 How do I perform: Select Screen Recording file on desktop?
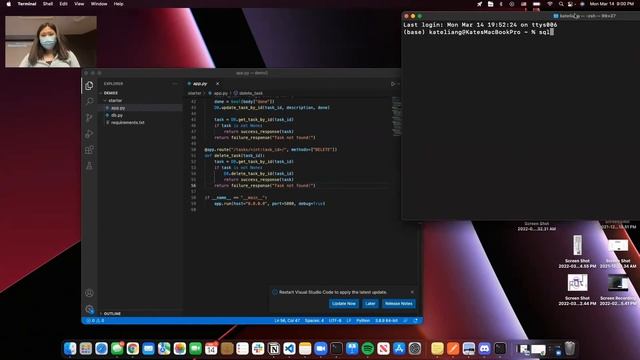pos(618,289)
